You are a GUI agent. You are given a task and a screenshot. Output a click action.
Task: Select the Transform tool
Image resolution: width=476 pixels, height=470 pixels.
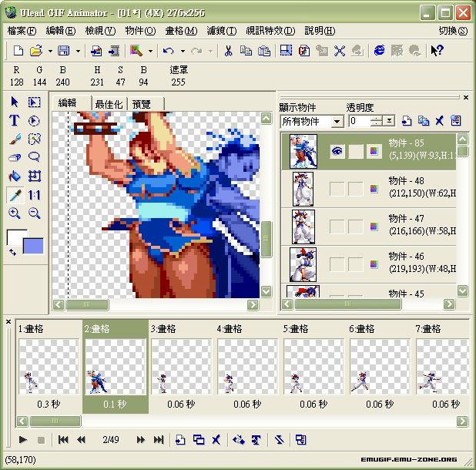34,176
